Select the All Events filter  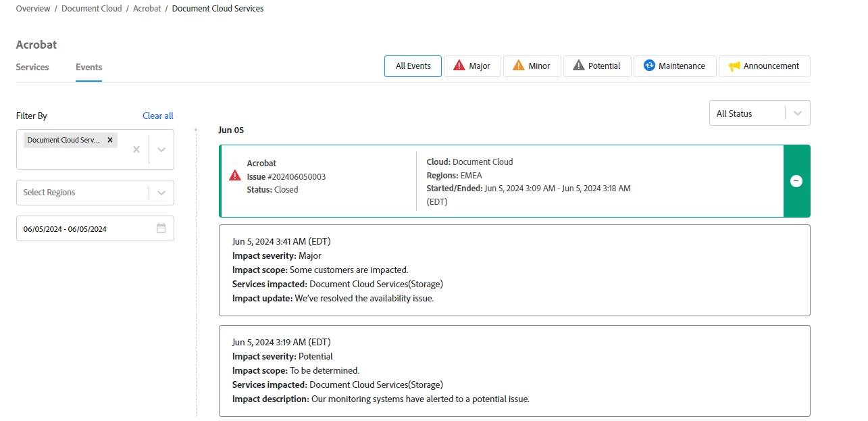413,66
